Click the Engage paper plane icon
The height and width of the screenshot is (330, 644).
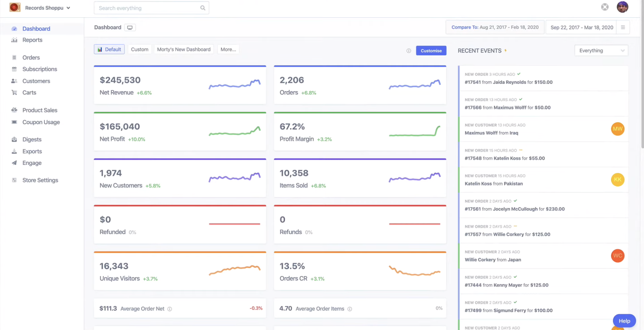(x=14, y=163)
